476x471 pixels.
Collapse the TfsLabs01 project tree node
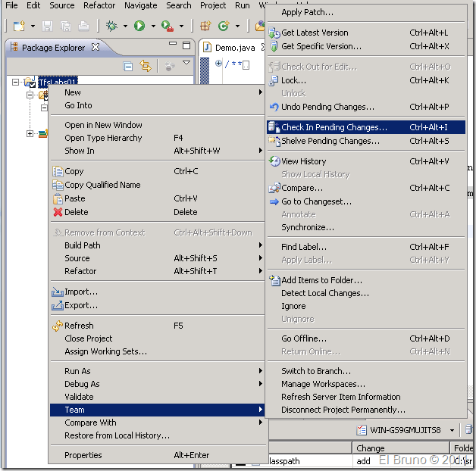point(15,82)
